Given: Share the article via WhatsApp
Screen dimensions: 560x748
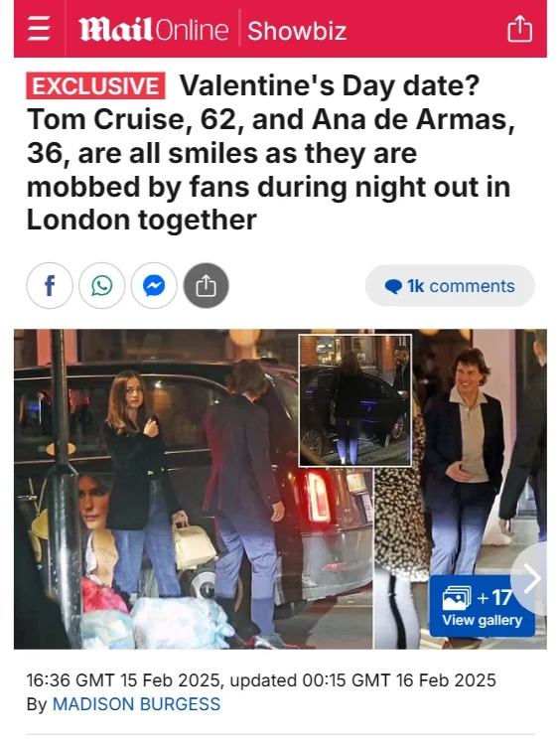Looking at the screenshot, I should pos(101,286).
